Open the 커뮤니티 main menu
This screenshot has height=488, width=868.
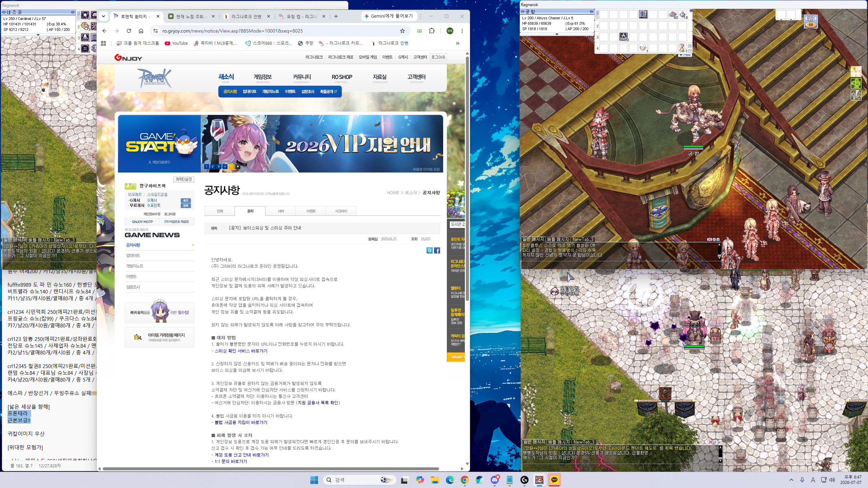[302, 78]
